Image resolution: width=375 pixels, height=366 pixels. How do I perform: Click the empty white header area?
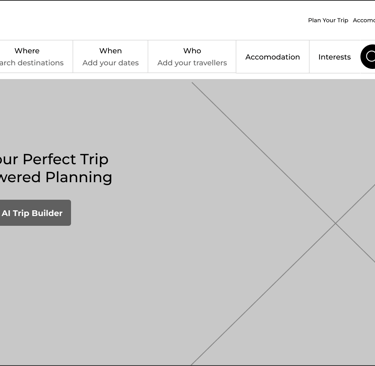point(150,20)
